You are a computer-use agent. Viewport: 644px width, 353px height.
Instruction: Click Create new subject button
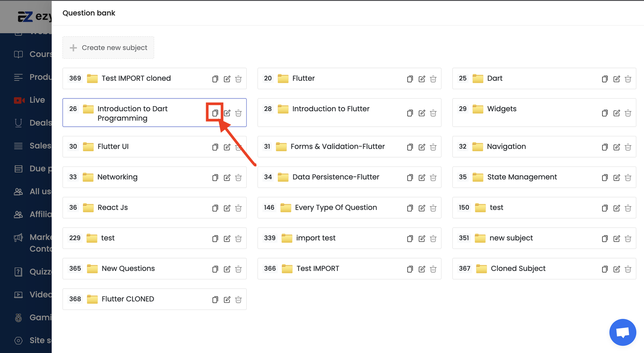pyautogui.click(x=108, y=47)
